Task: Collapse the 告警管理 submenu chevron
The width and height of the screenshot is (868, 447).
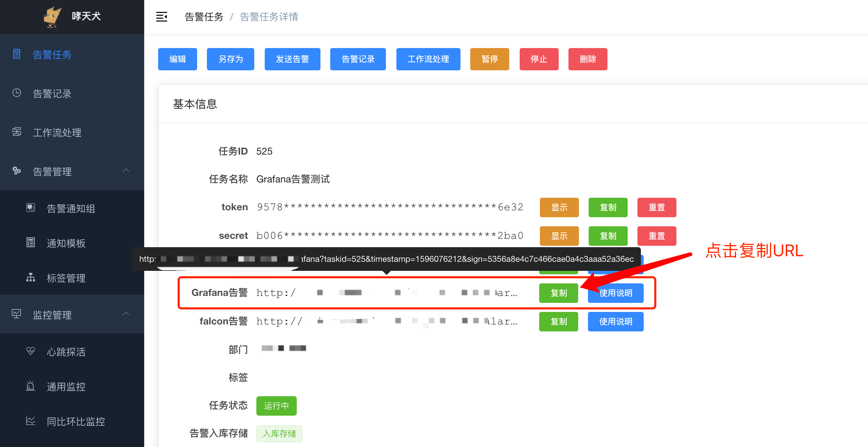Action: click(126, 171)
